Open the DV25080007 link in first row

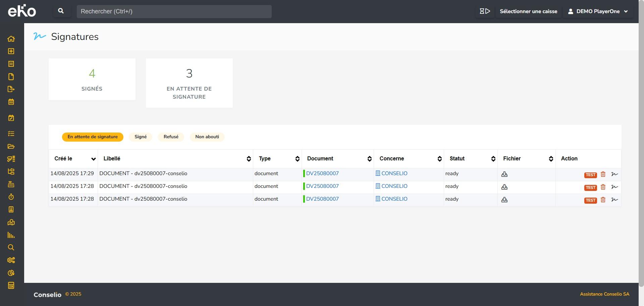[322, 173]
